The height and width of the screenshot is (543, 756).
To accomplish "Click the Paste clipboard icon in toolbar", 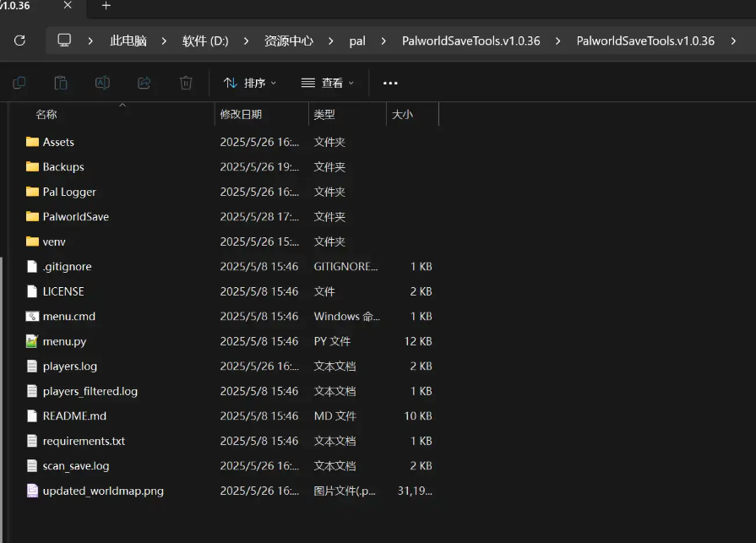I will 61,83.
